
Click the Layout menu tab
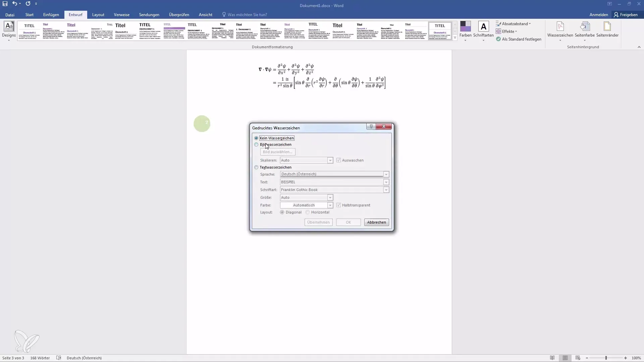(98, 15)
